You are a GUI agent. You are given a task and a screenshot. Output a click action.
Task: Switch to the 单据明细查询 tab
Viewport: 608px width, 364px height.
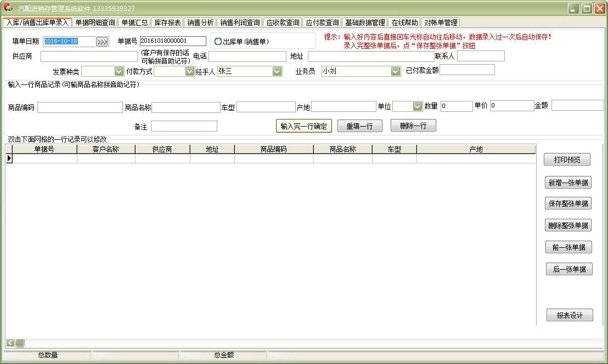click(95, 22)
